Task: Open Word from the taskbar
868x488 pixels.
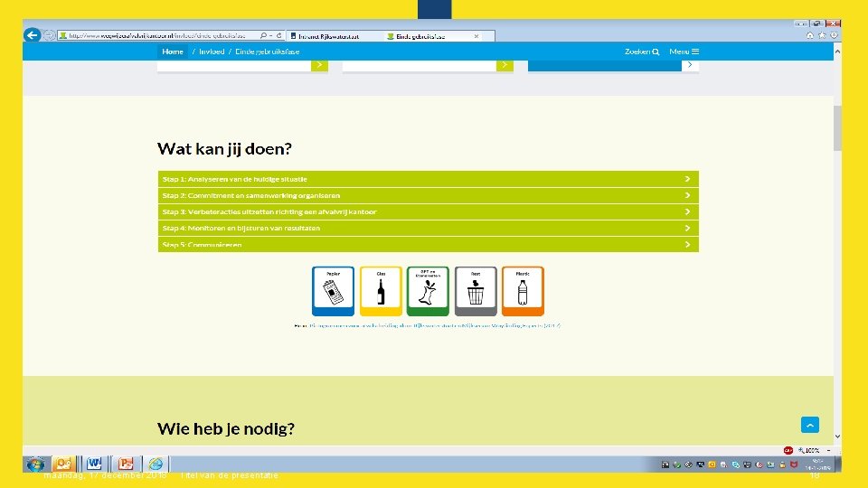Action: [x=94, y=463]
